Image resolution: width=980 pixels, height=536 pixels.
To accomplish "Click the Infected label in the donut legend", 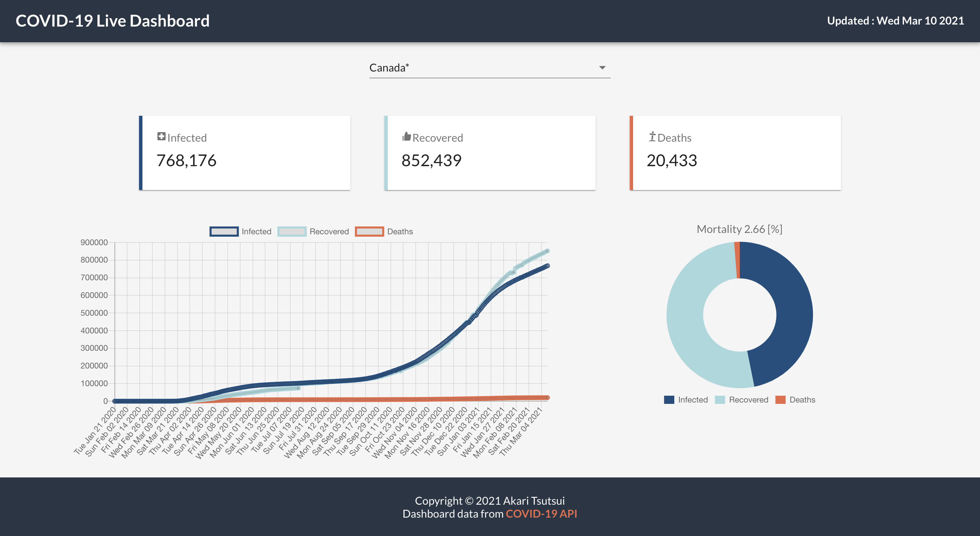I will point(693,399).
